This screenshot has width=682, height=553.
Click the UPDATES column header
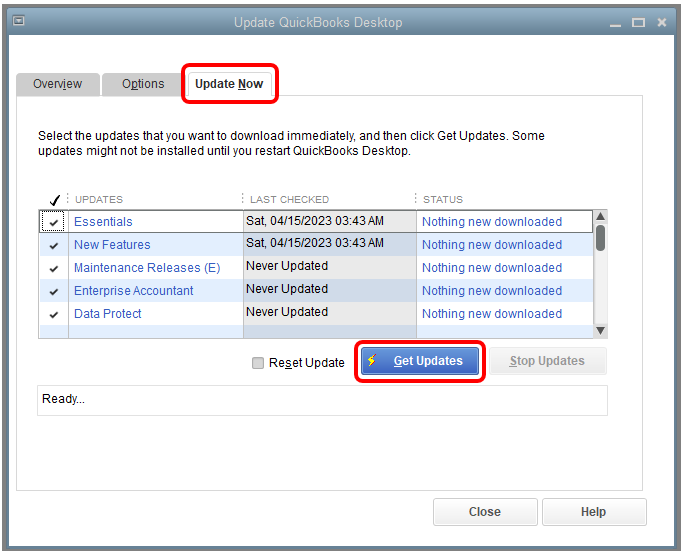99,200
